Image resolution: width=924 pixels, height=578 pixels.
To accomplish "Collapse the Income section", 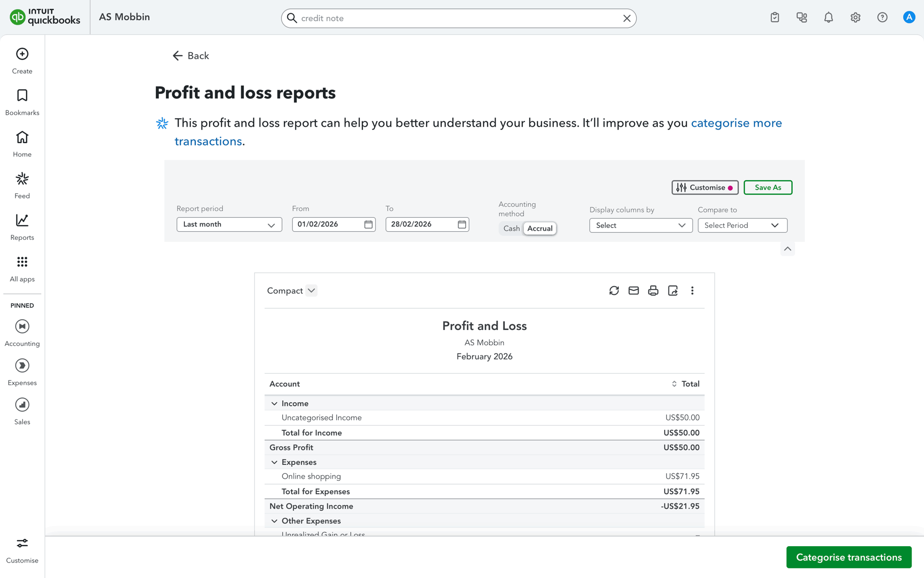I will click(x=274, y=404).
